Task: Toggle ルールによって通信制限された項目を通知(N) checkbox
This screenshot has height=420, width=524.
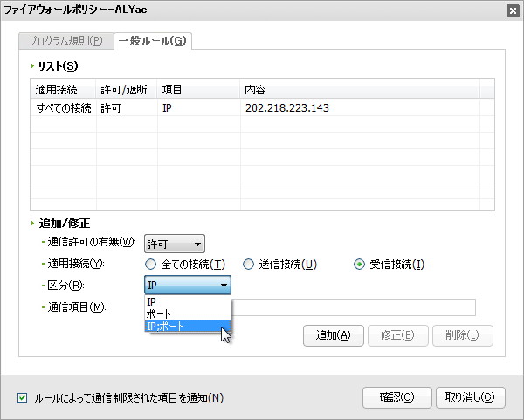Action: (23, 397)
